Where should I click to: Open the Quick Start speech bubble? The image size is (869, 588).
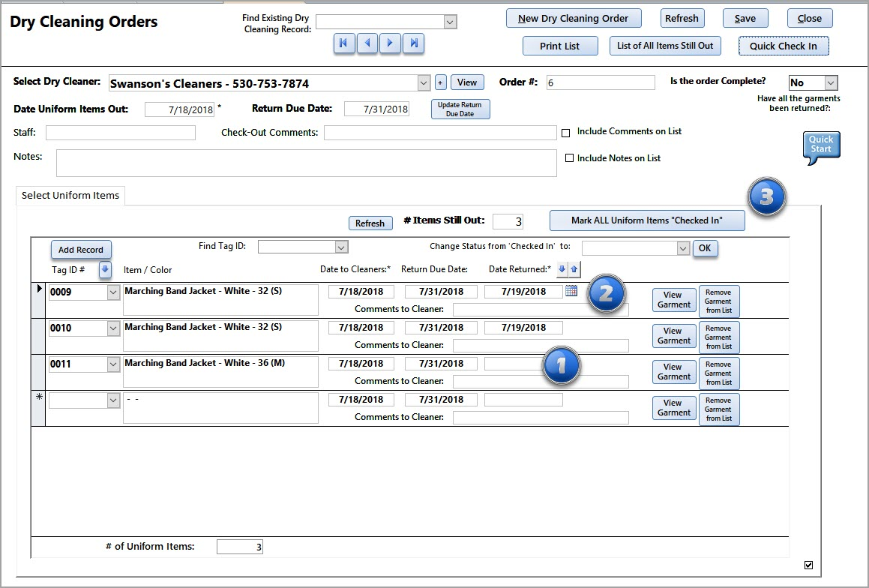coord(821,145)
